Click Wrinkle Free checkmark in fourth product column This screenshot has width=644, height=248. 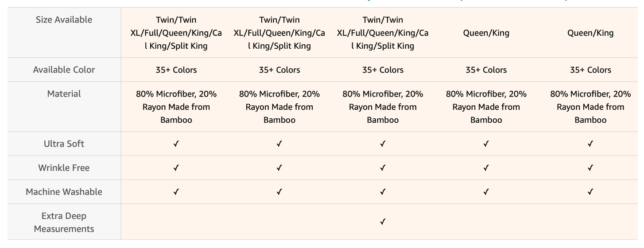[x=486, y=168]
